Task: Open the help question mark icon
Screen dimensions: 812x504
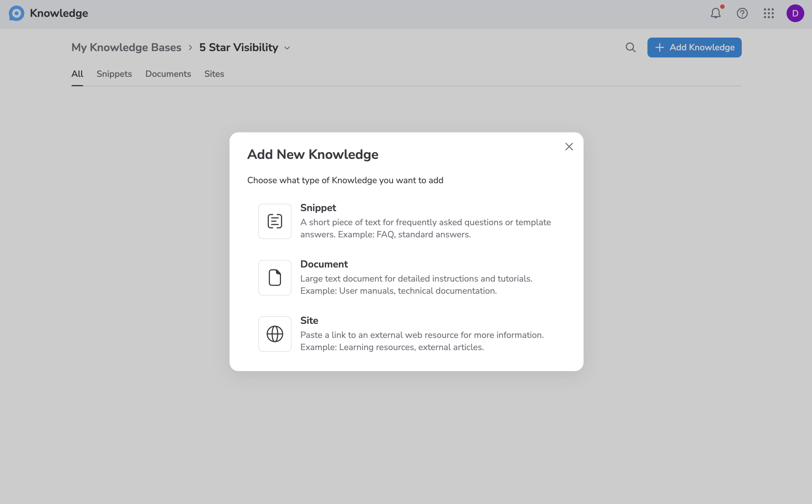Action: 742,13
